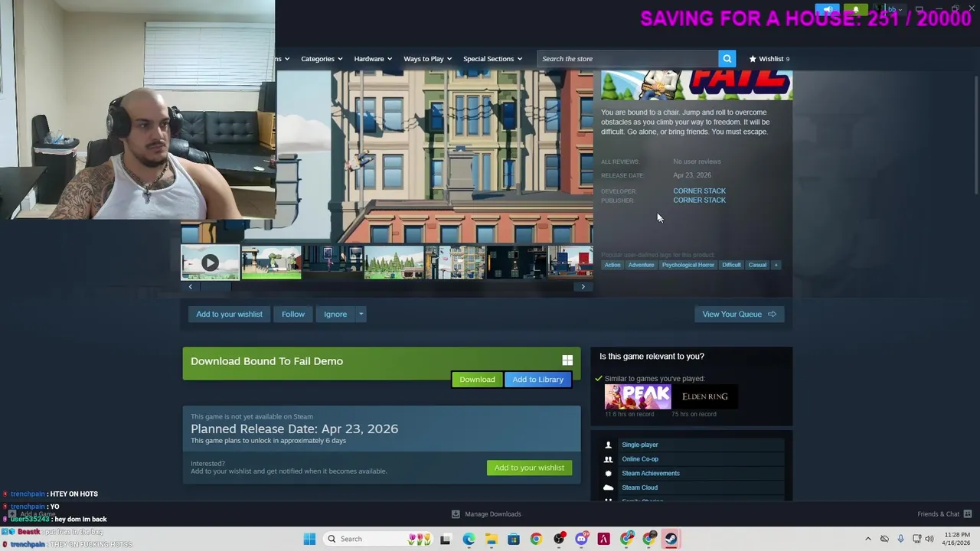Open the Steam notifications bell
The width and height of the screenshot is (980, 551).
click(x=856, y=10)
